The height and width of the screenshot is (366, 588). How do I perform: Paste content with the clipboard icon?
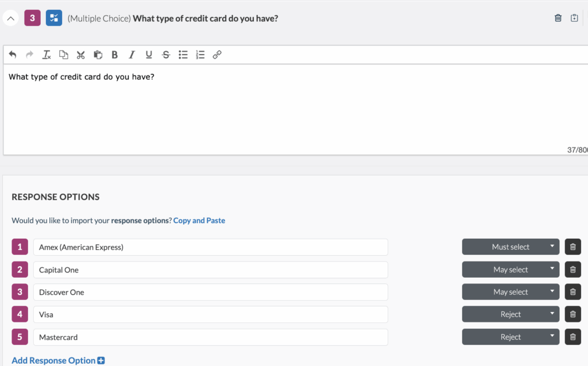coord(98,54)
